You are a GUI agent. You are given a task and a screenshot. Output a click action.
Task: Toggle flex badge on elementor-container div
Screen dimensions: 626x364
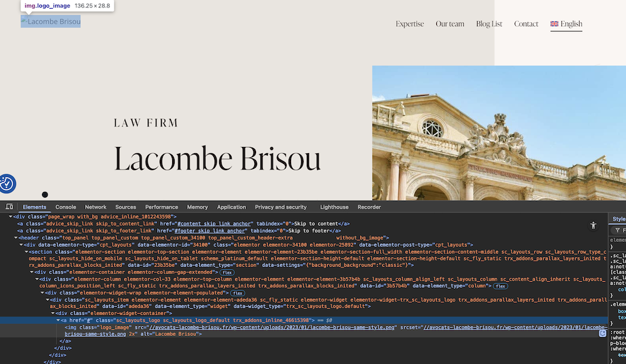point(227,272)
